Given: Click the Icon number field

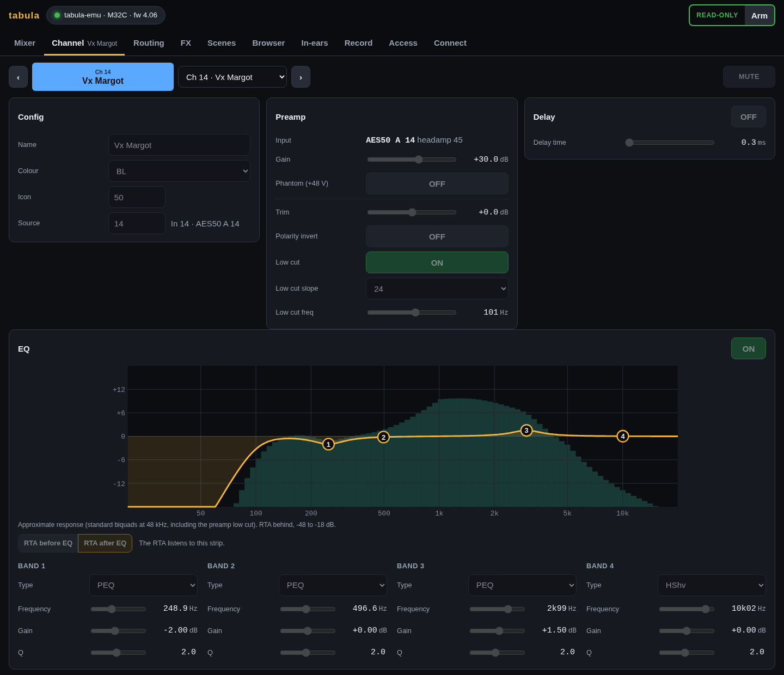Looking at the screenshot, I should coord(137,197).
